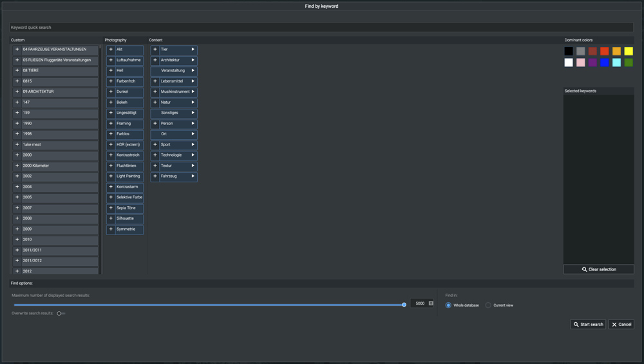Add Silhouette keyword with its plus icon
Viewport: 644px width, 364px height.
(111, 218)
